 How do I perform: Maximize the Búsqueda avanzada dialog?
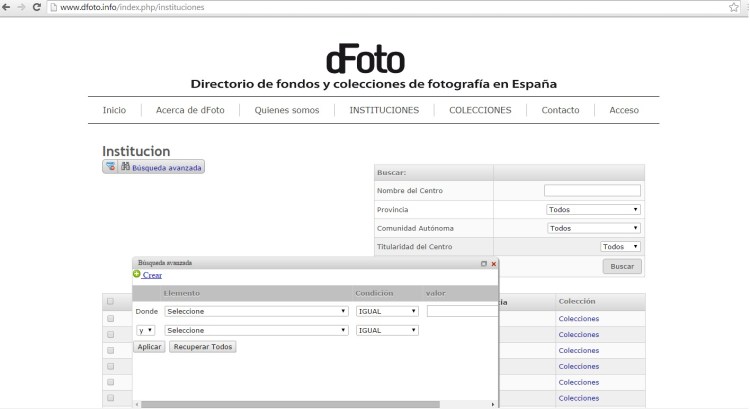(x=484, y=264)
